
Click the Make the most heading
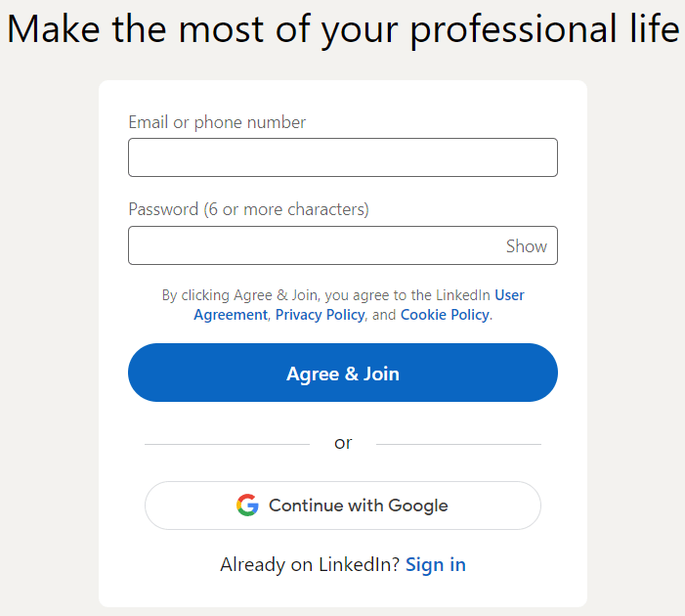pos(343,29)
